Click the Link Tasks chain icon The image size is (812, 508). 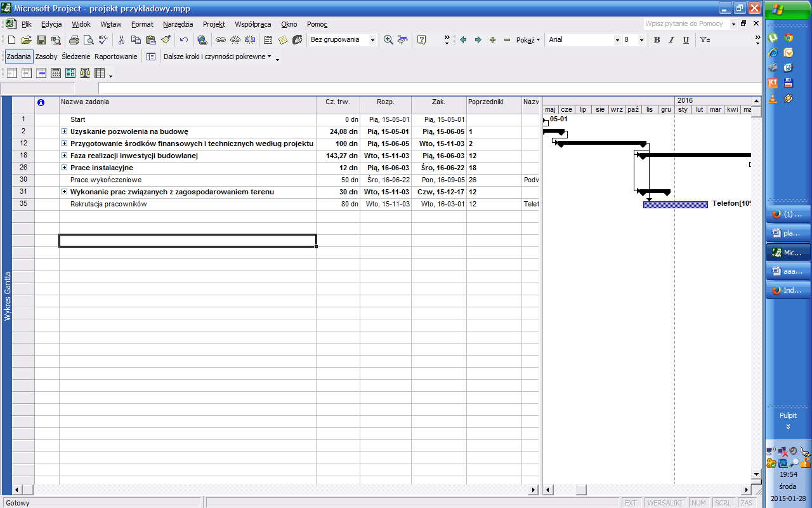(221, 40)
